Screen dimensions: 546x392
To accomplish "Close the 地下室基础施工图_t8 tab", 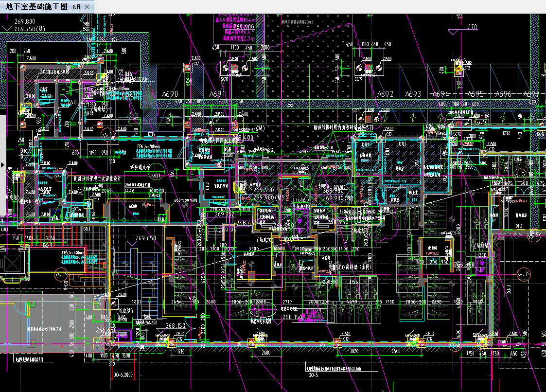I will (x=87, y=7).
